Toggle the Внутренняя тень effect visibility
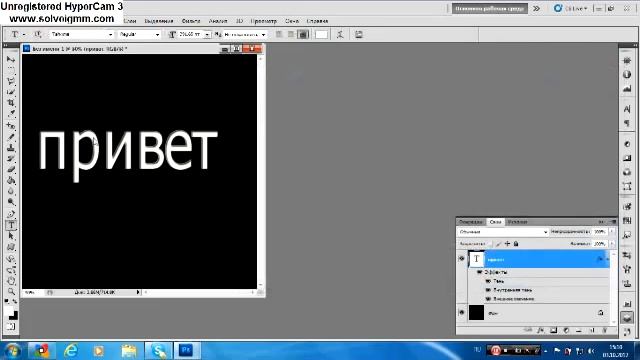Viewport: 640px width, 360px height. point(488,290)
